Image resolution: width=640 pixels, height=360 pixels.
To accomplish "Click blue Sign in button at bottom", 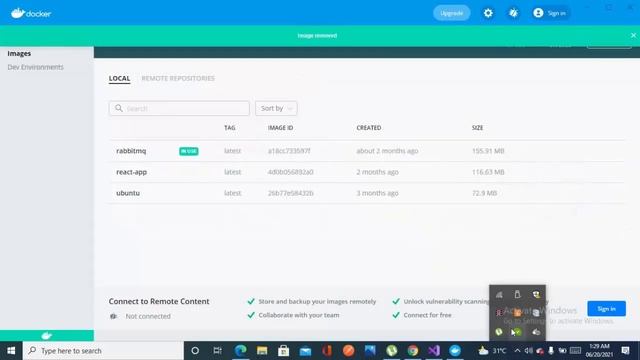I will [607, 309].
